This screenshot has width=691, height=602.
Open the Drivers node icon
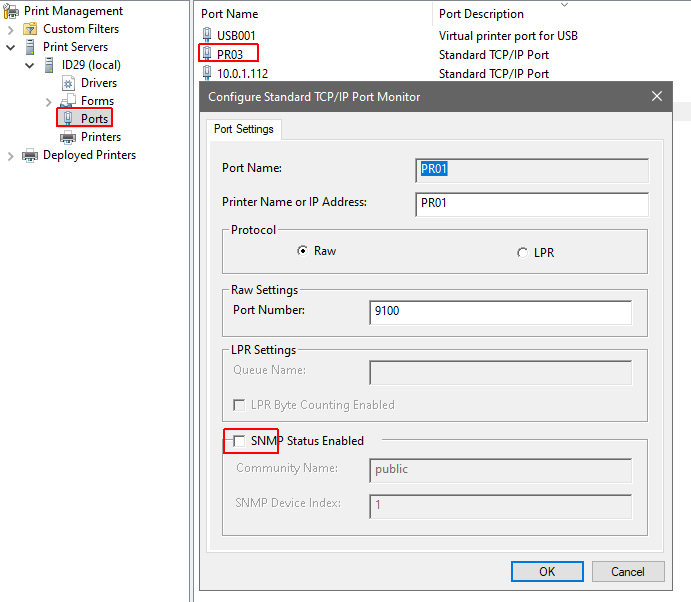68,83
